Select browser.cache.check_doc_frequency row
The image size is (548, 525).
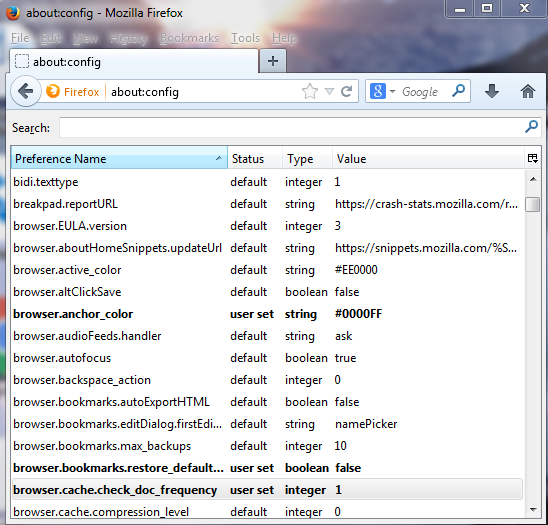coord(267,489)
